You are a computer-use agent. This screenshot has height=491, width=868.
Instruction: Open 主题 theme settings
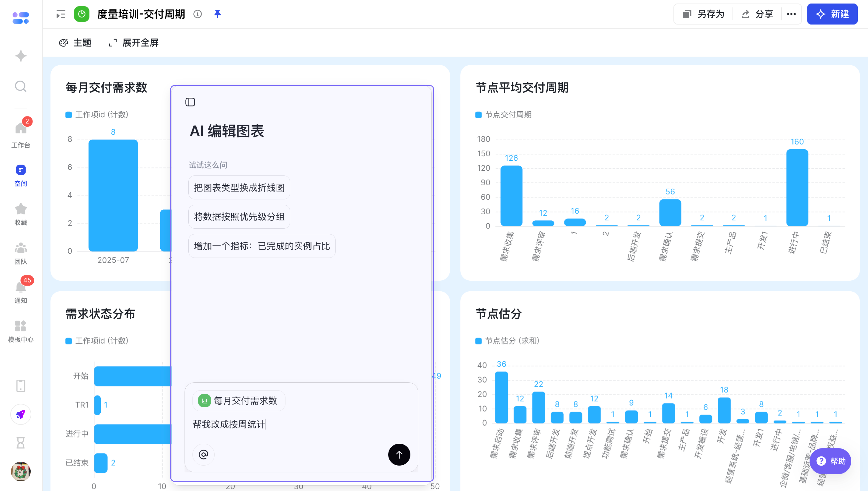click(75, 43)
